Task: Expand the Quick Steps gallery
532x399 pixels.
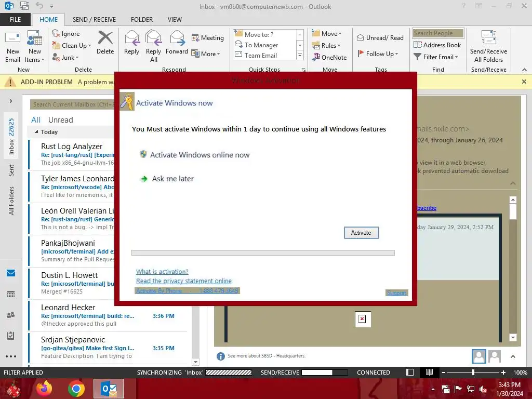Action: click(x=300, y=55)
